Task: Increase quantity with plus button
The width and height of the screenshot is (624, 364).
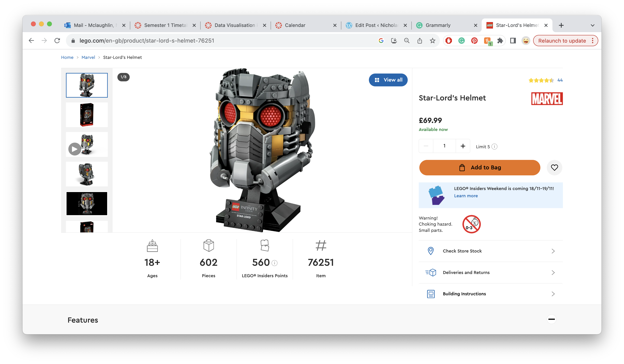Action: pos(463,146)
